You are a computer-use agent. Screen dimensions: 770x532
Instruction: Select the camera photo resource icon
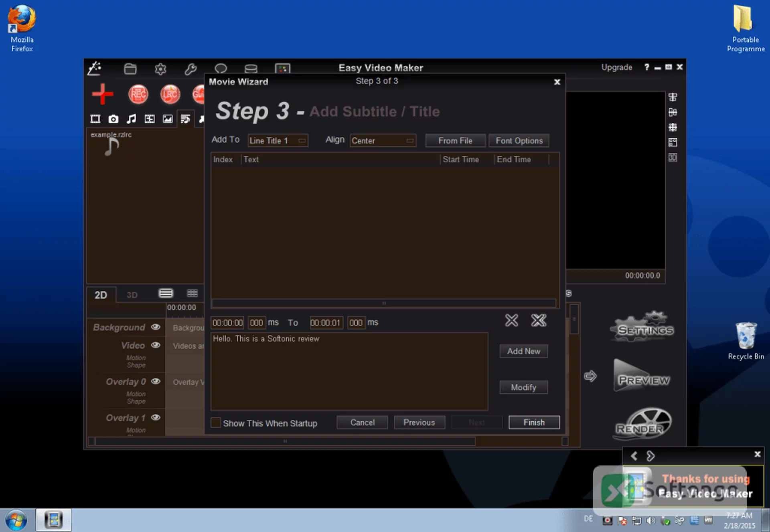tap(113, 119)
